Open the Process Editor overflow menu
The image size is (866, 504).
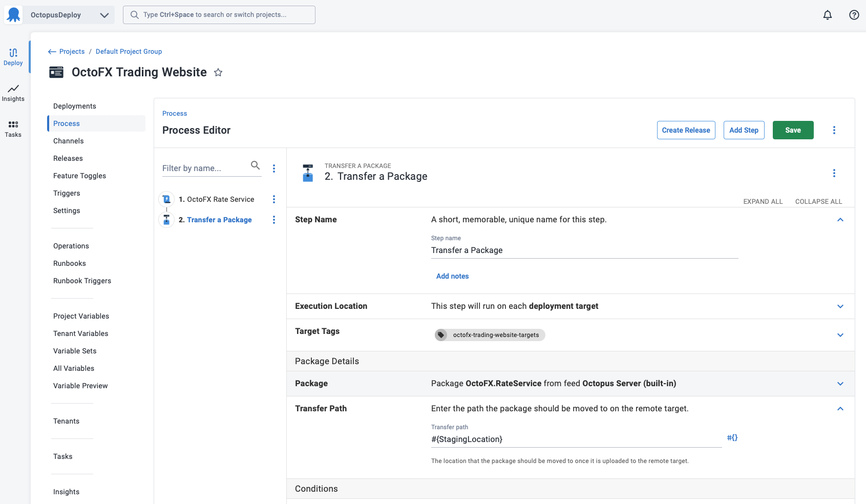click(834, 130)
